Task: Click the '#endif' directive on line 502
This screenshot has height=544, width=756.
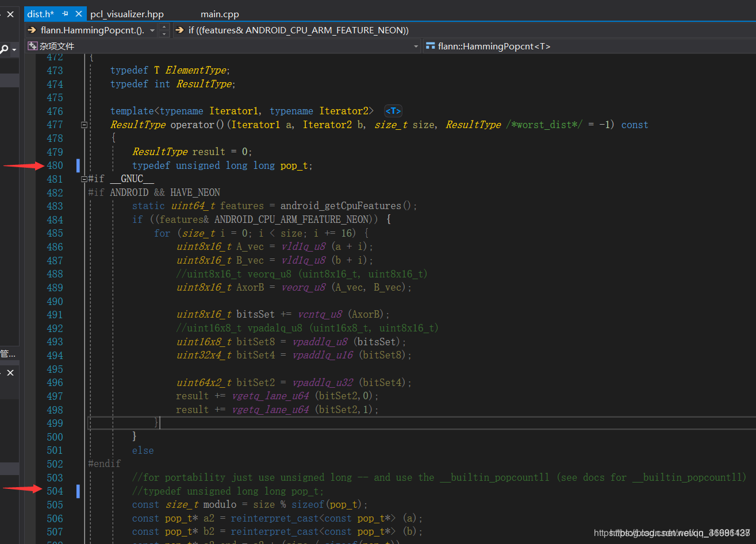Action: point(105,464)
